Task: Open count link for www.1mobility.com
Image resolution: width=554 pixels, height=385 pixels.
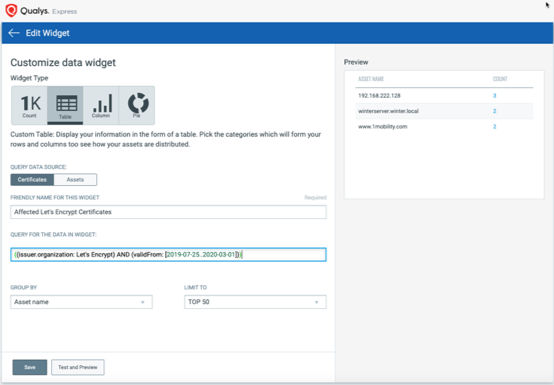Action: click(495, 126)
